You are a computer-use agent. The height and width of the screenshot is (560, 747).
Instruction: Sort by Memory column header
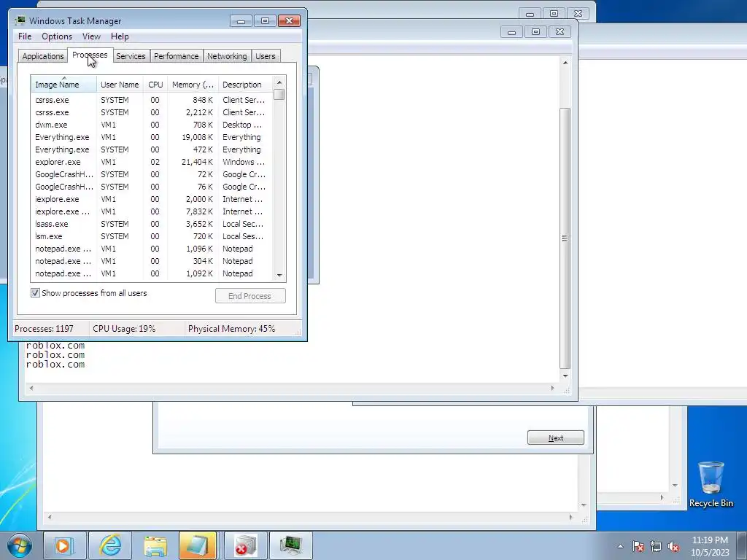pos(193,85)
